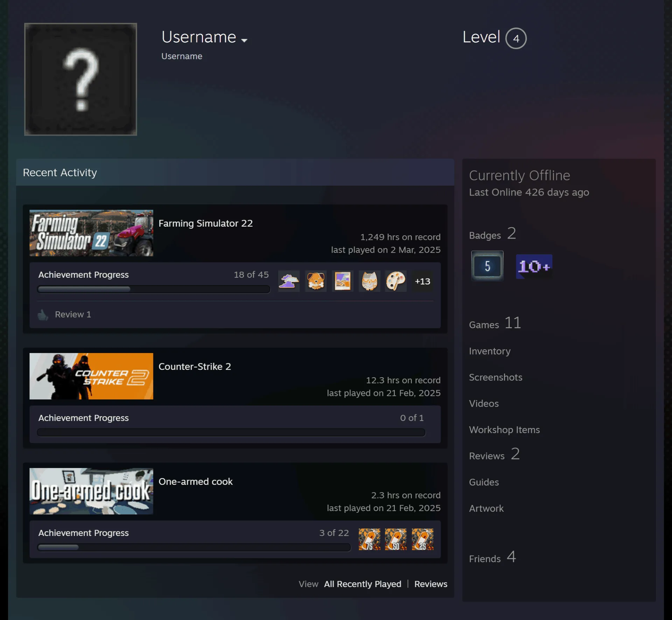Open the Reviews link at bottom
Viewport: 672px width, 620px height.
tap(431, 584)
